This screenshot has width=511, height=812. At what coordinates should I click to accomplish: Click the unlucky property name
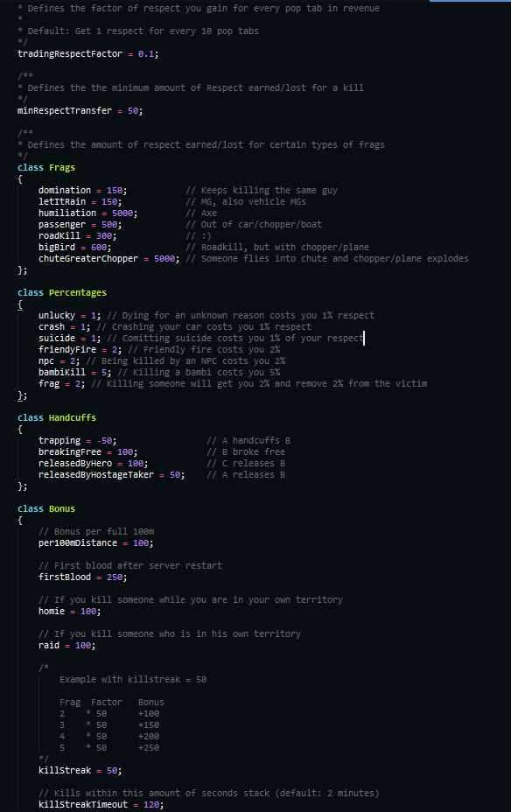tap(57, 316)
